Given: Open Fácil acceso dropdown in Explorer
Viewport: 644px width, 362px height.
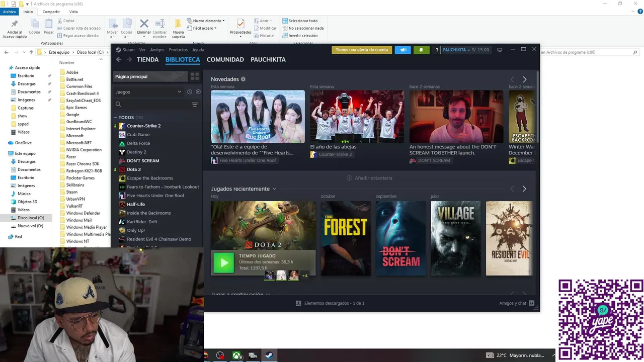Looking at the screenshot, I should (202, 28).
